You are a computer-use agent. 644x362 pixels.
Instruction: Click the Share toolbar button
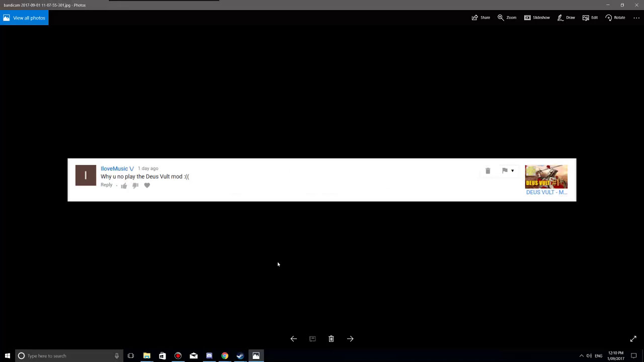pos(481,18)
